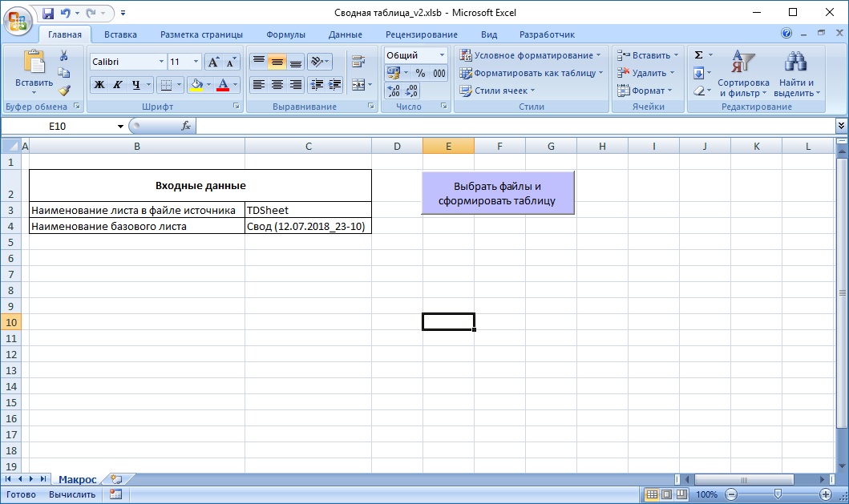Apply thousands separator 000 format
This screenshot has height=504, width=849.
[439, 73]
